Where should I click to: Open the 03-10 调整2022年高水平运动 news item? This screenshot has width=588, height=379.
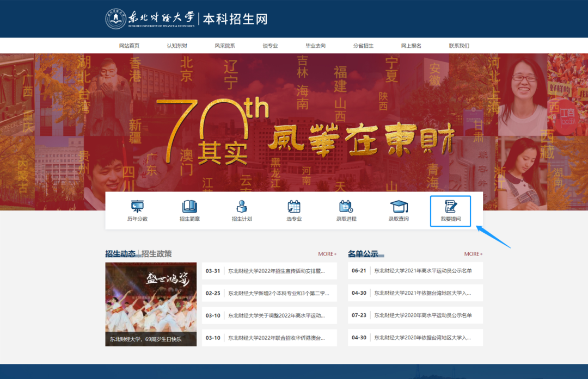point(269,315)
